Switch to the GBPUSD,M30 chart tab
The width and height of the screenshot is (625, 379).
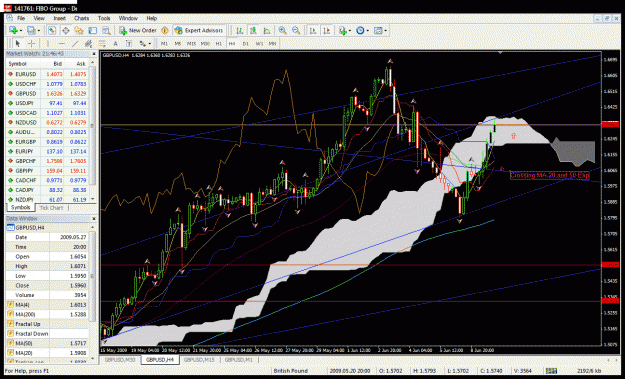[x=120, y=359]
